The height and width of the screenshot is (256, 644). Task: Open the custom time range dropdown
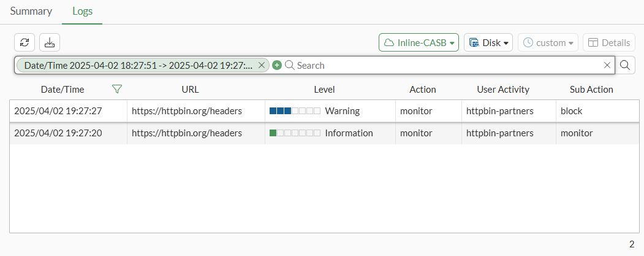pos(548,43)
